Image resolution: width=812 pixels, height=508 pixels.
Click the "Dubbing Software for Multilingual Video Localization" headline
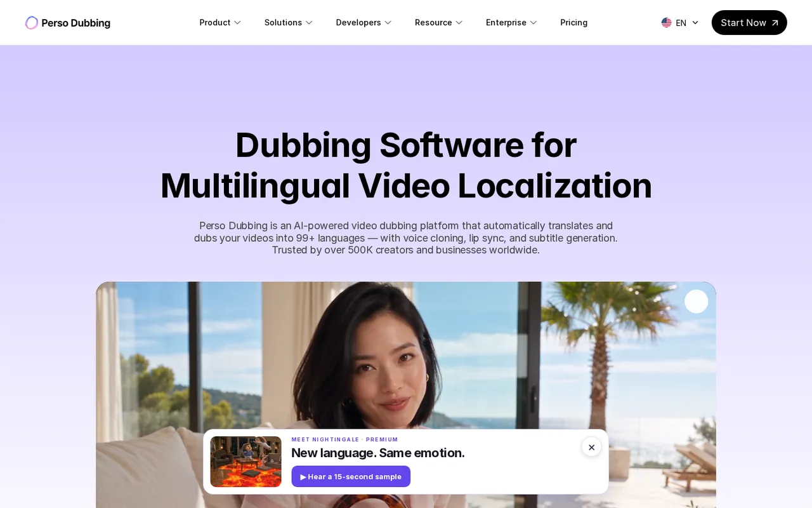[x=406, y=165]
